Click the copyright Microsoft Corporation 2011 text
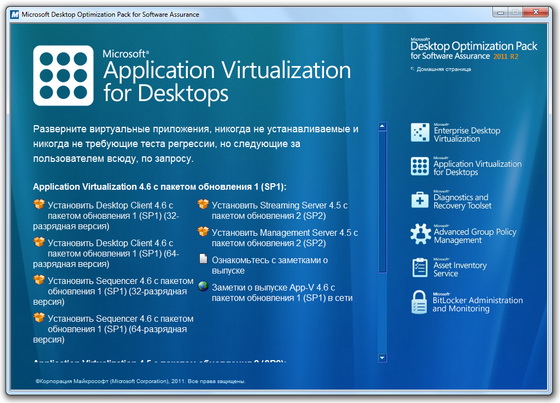560x403 pixels. (140, 381)
